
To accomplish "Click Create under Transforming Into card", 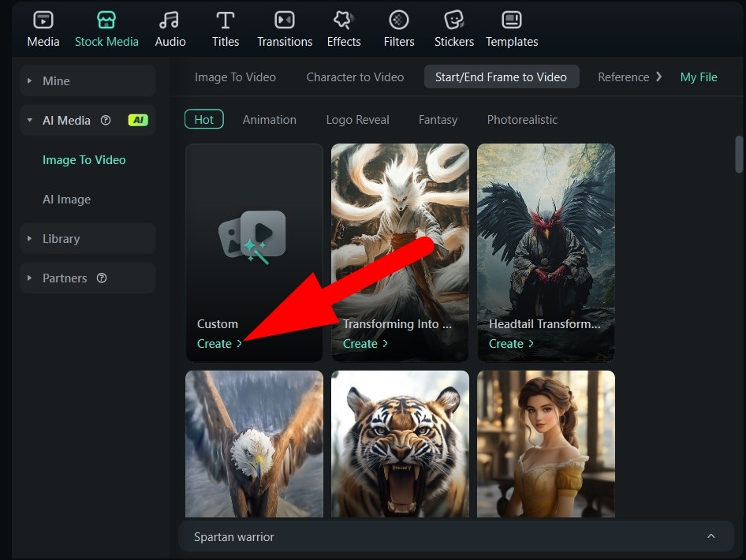I will (365, 344).
